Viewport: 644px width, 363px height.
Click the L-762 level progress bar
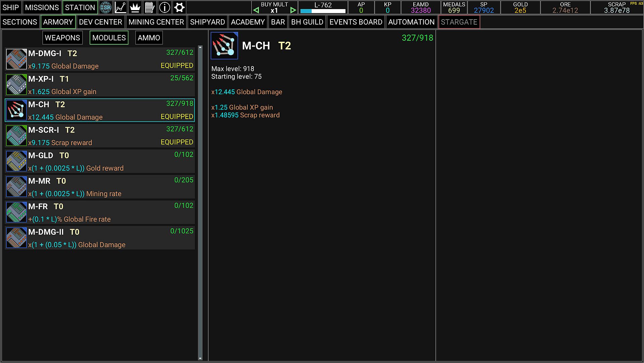point(323,11)
